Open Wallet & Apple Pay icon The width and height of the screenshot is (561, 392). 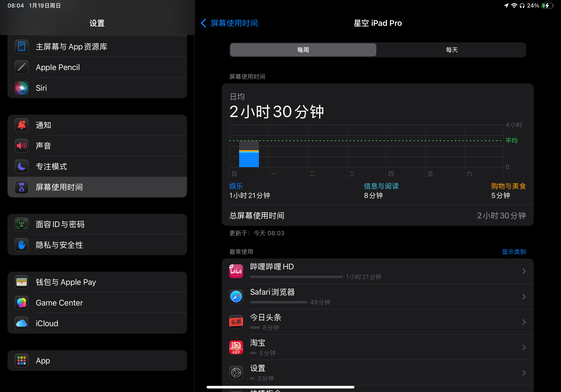(22, 282)
